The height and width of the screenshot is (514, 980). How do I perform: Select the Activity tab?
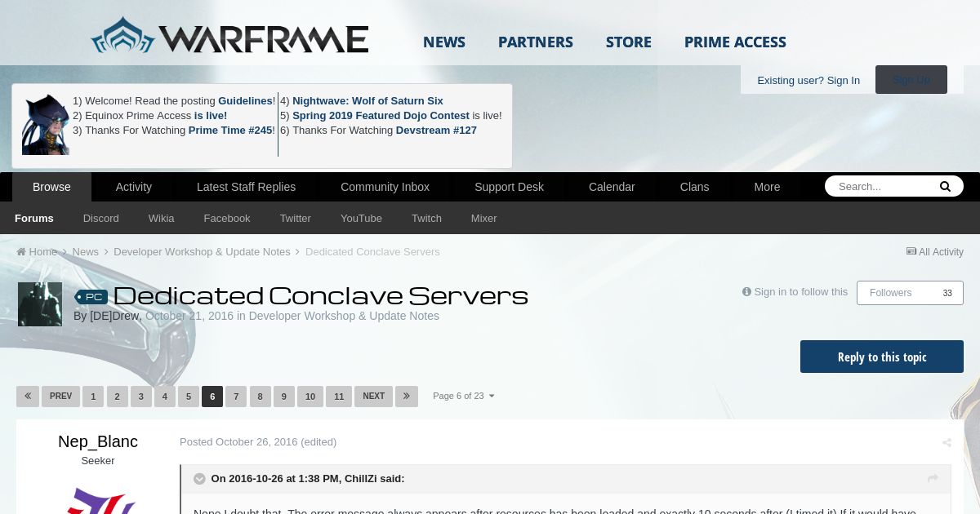134,187
